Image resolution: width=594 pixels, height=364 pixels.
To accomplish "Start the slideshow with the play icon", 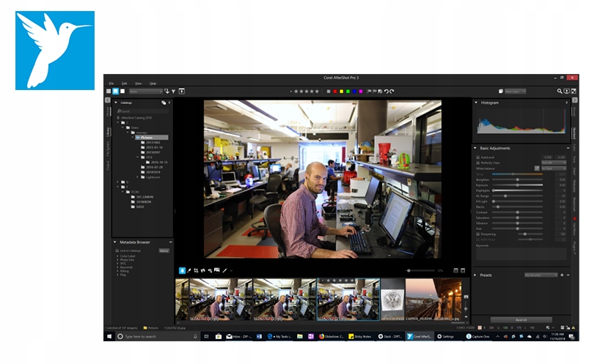I will click(565, 92).
